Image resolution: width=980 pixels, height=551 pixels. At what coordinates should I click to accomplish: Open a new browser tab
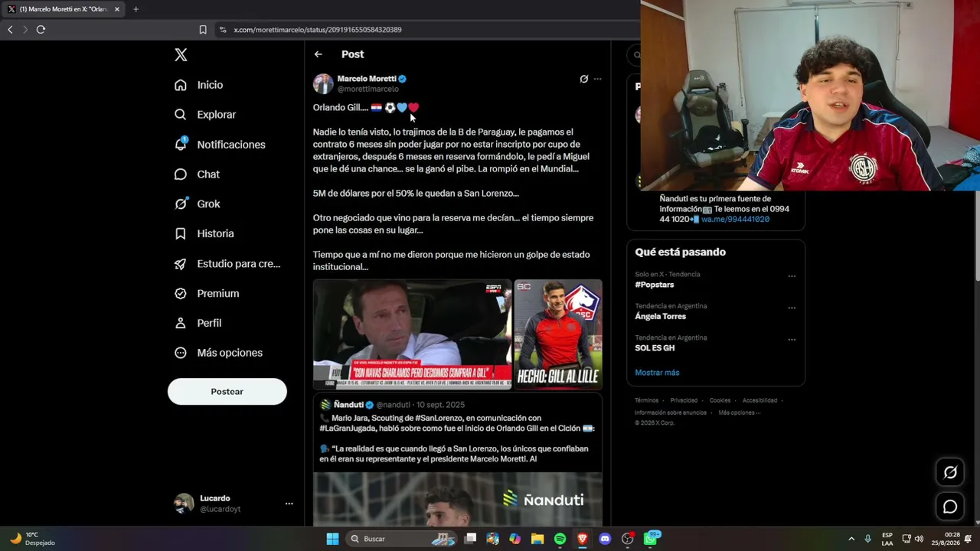[x=136, y=9]
